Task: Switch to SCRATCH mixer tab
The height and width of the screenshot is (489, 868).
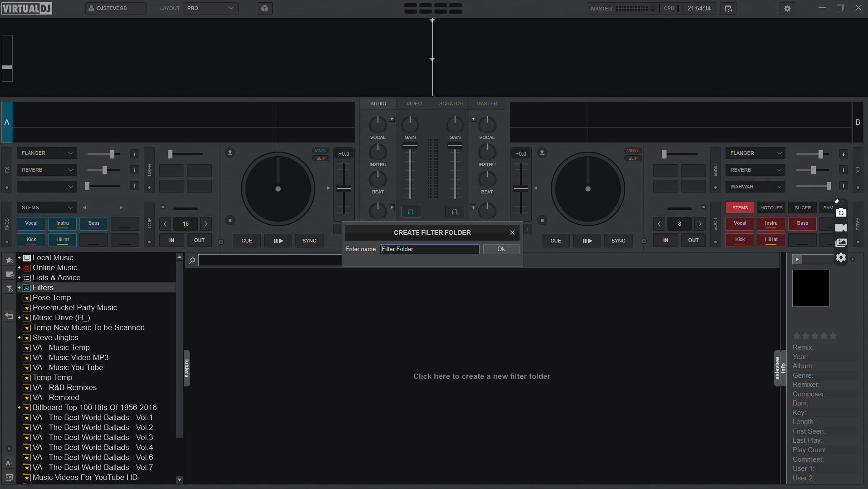Action: [451, 104]
